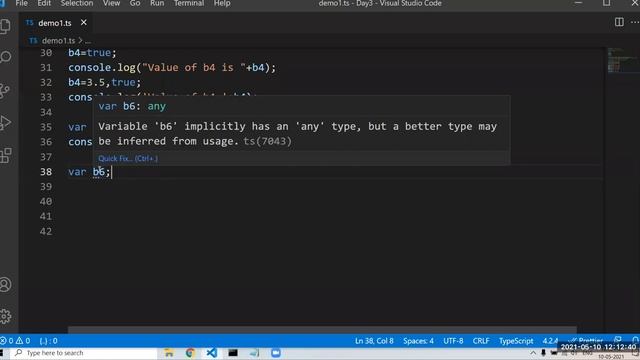Open Run and Debug view
The width and height of the screenshot is (640, 360).
[x=6, y=122]
